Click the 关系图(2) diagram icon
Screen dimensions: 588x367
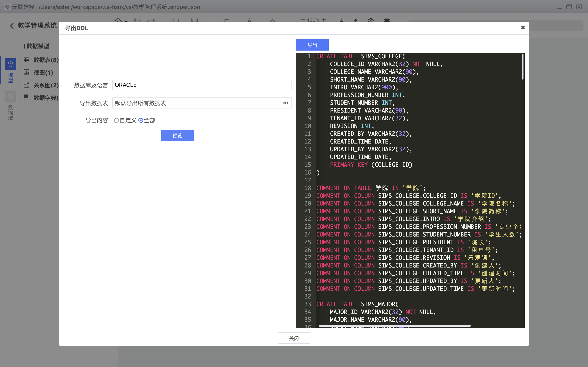(27, 85)
